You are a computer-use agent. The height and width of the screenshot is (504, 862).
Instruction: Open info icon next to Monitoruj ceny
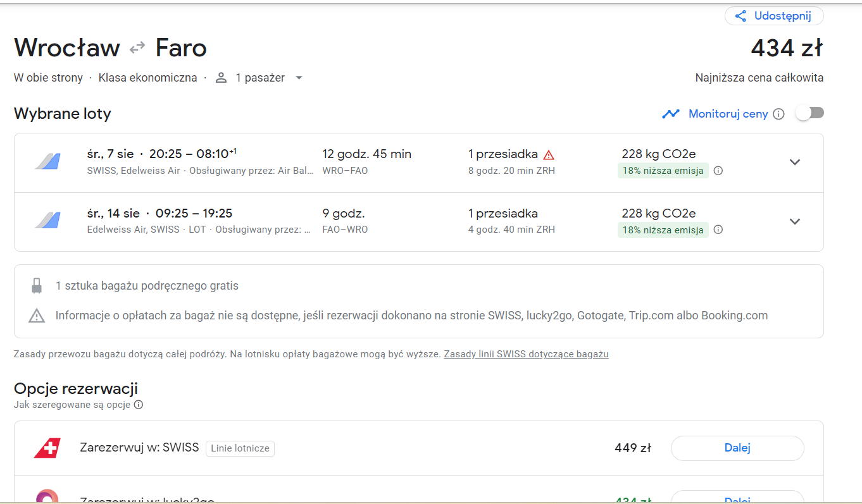tap(779, 114)
